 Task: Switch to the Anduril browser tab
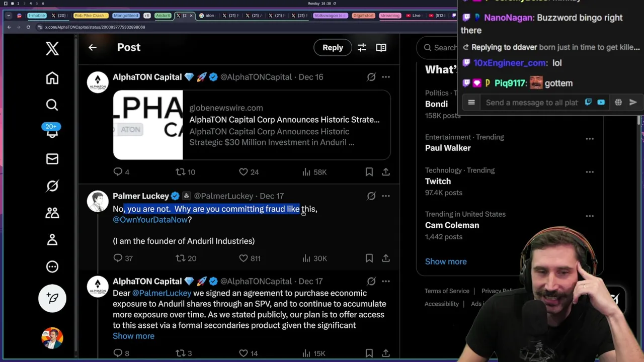coord(163,16)
